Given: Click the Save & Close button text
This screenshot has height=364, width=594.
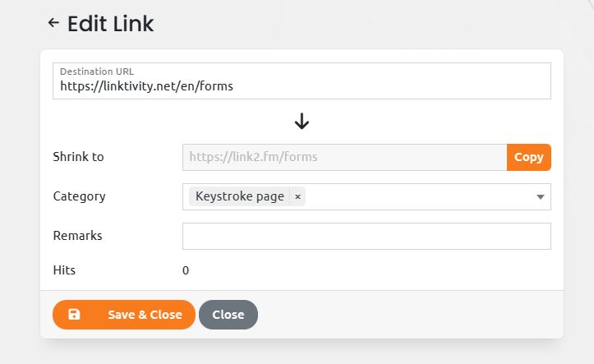Looking at the screenshot, I should 145,315.
